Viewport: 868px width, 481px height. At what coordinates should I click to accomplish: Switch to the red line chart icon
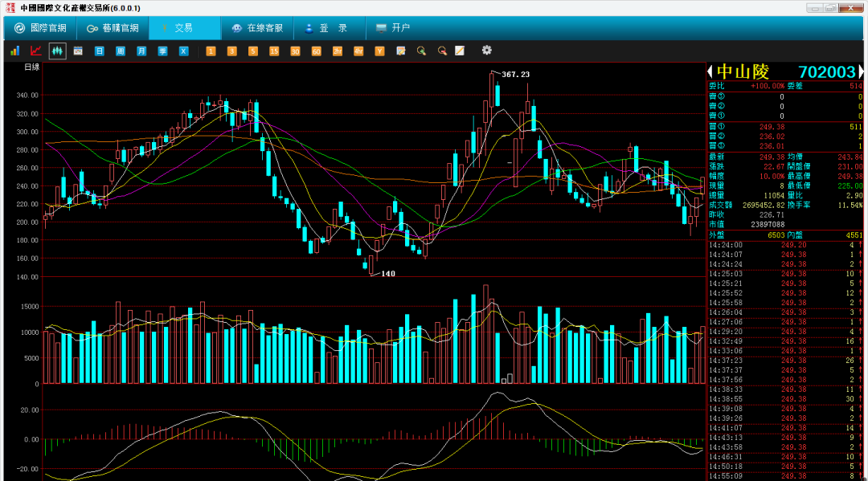coord(36,51)
